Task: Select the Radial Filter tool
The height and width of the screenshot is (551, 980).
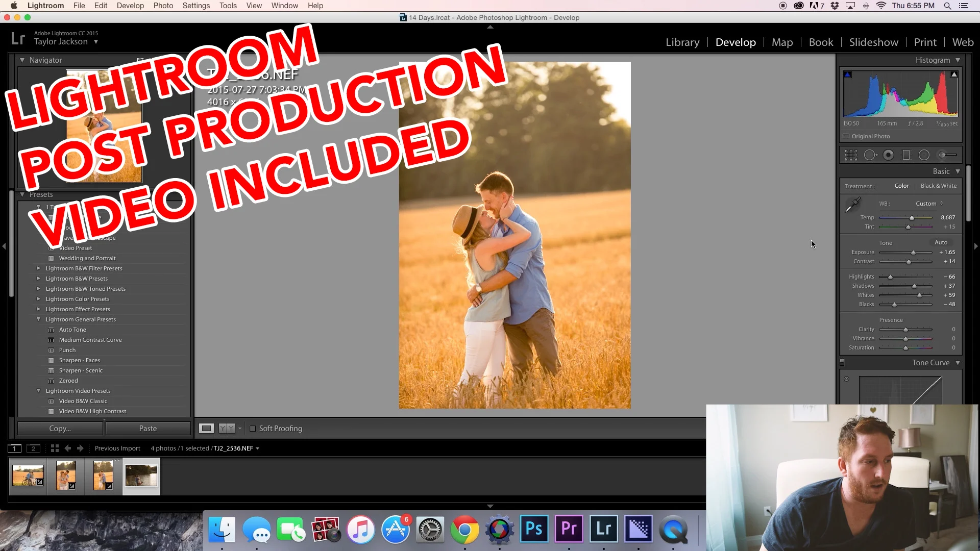Action: point(924,155)
